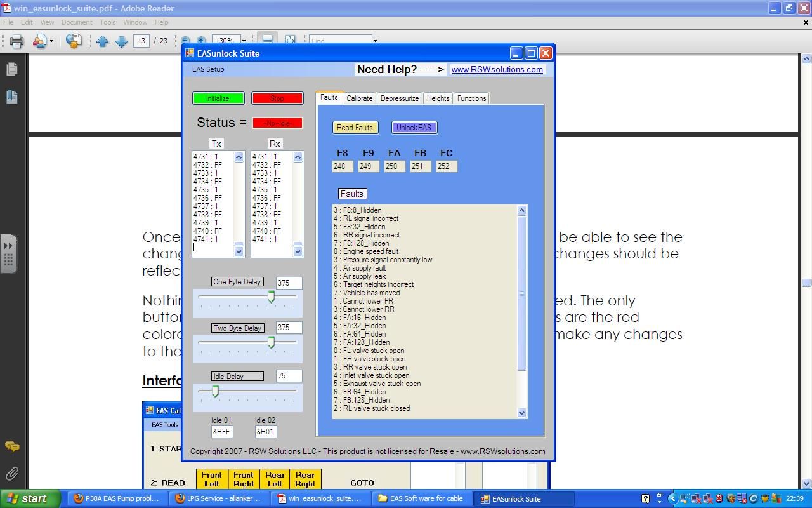Click the Start Meeting icon in Adobe Reader
This screenshot has height=508, width=812.
74,41
